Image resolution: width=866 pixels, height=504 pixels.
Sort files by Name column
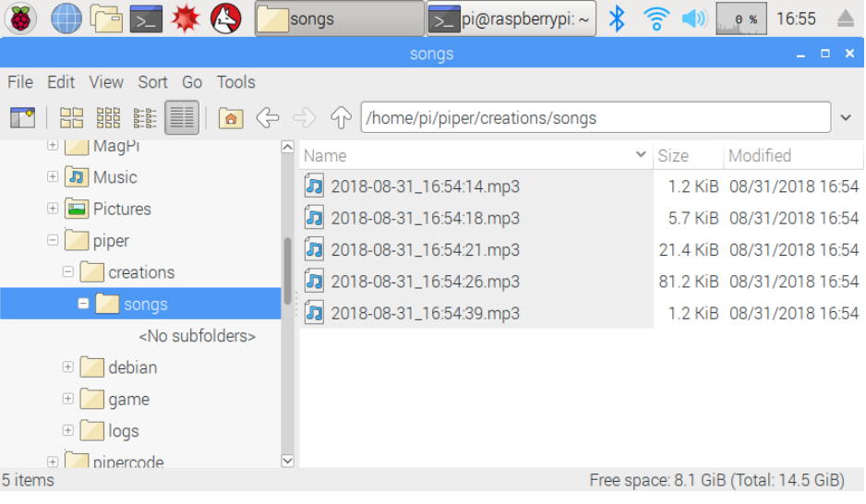[x=476, y=156]
